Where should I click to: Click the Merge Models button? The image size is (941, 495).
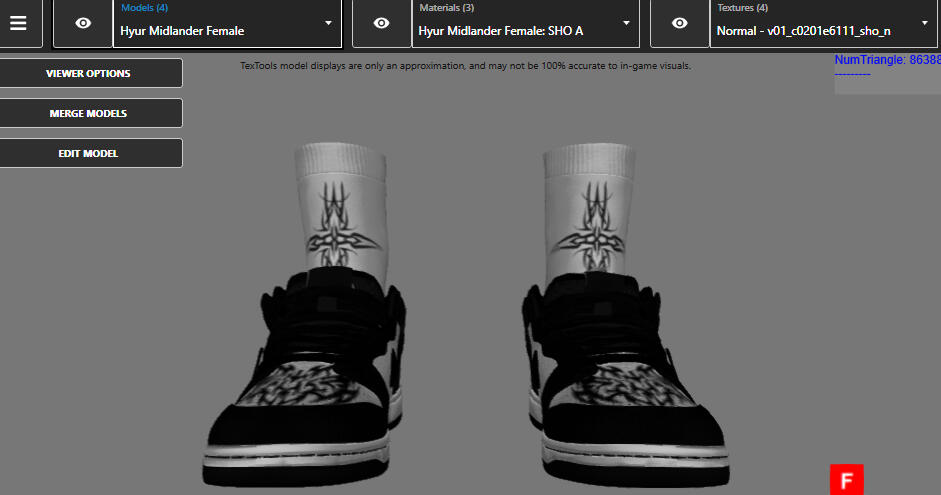[89, 113]
